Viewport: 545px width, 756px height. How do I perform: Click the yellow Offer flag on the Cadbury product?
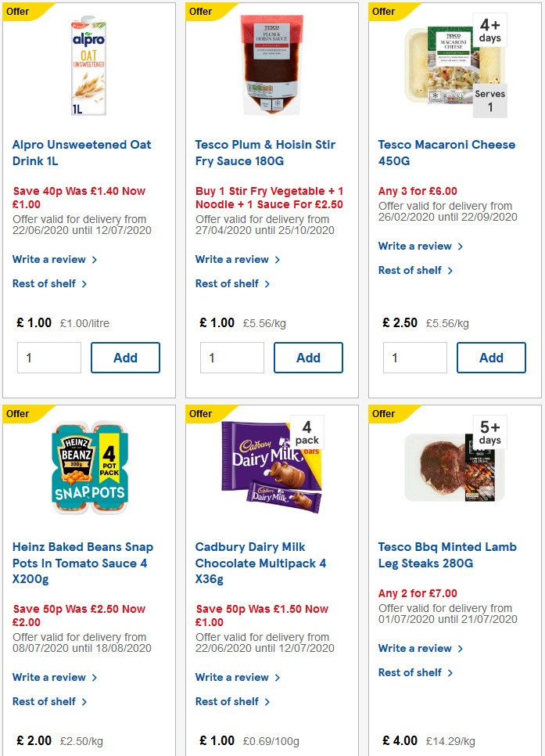tap(200, 414)
